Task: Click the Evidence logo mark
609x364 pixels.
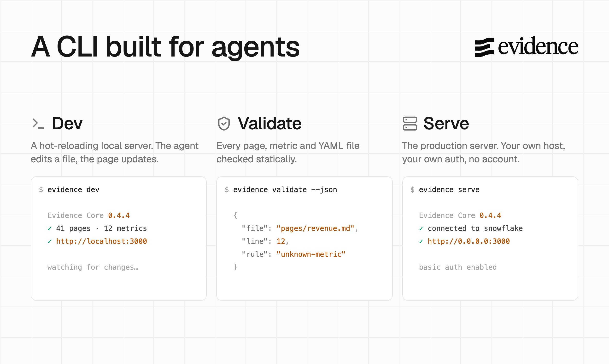Action: [485, 47]
